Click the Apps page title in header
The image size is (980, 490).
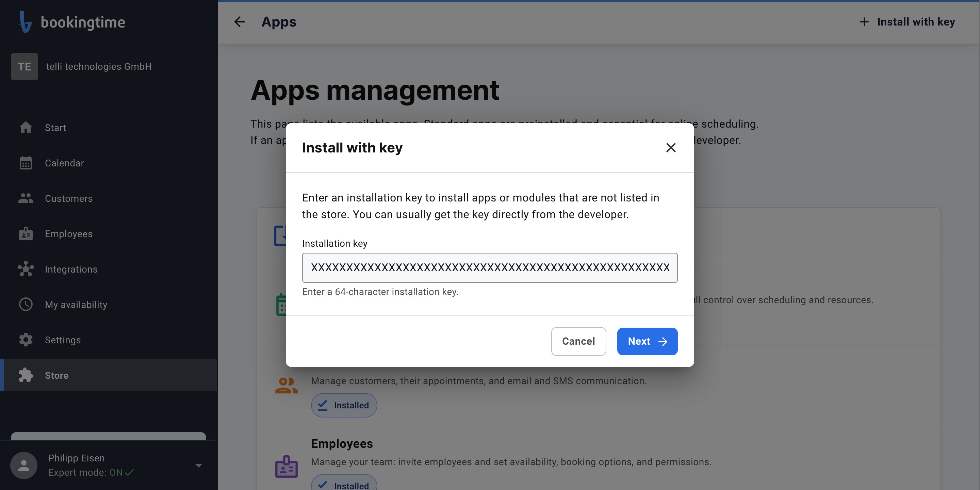click(x=279, y=22)
